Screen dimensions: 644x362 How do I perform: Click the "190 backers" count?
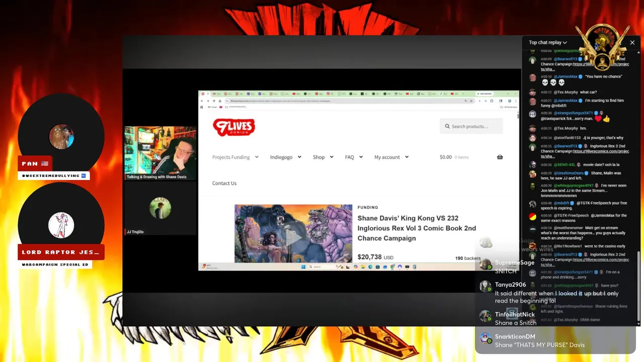coord(468,258)
